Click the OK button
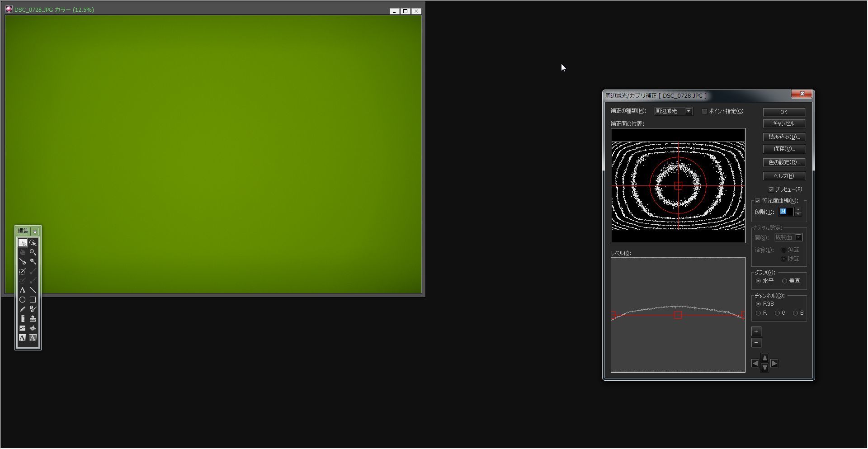The width and height of the screenshot is (868, 449). pos(784,112)
